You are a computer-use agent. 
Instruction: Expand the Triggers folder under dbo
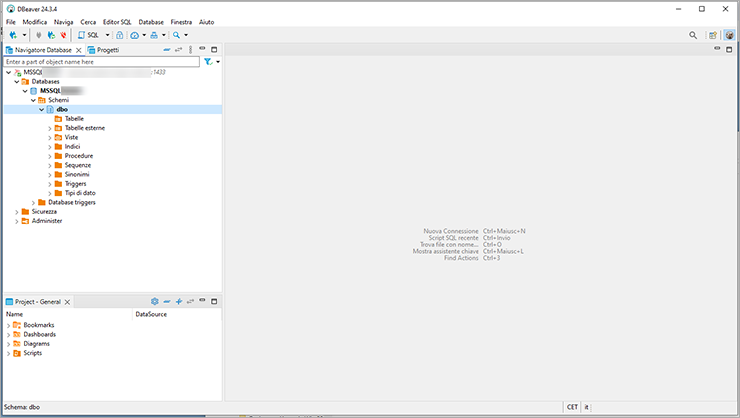point(50,184)
